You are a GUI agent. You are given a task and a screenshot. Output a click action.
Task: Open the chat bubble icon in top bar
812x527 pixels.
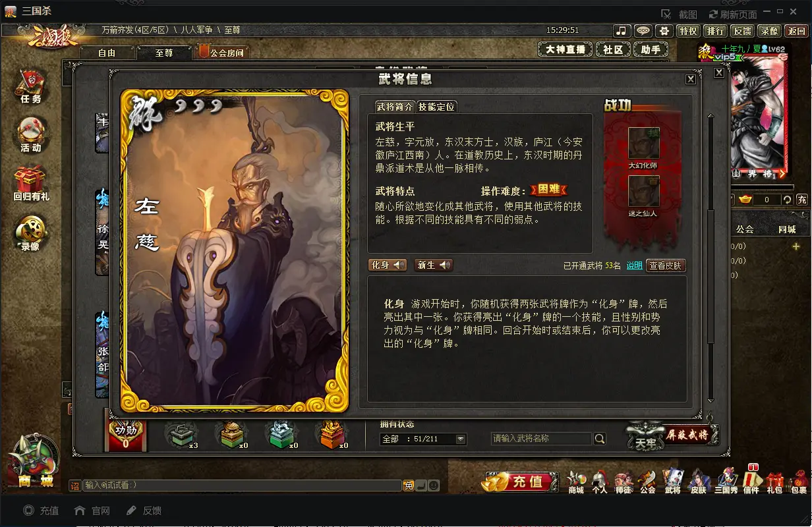click(x=643, y=31)
